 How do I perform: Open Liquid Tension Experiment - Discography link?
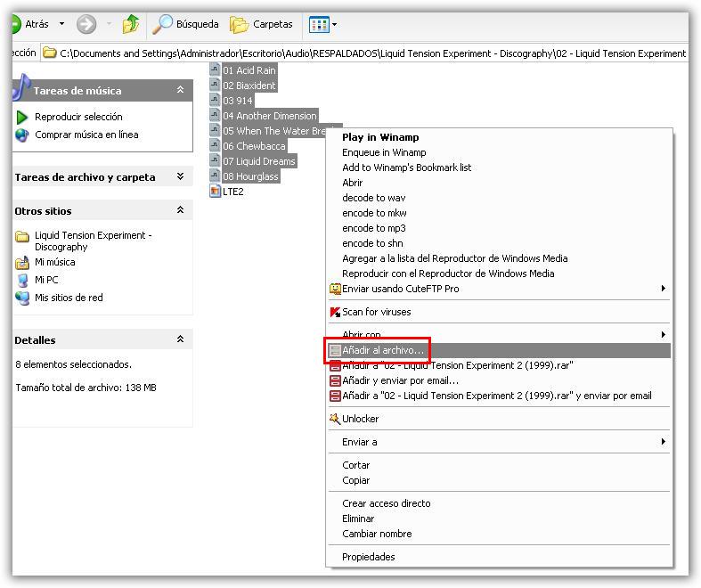click(94, 241)
